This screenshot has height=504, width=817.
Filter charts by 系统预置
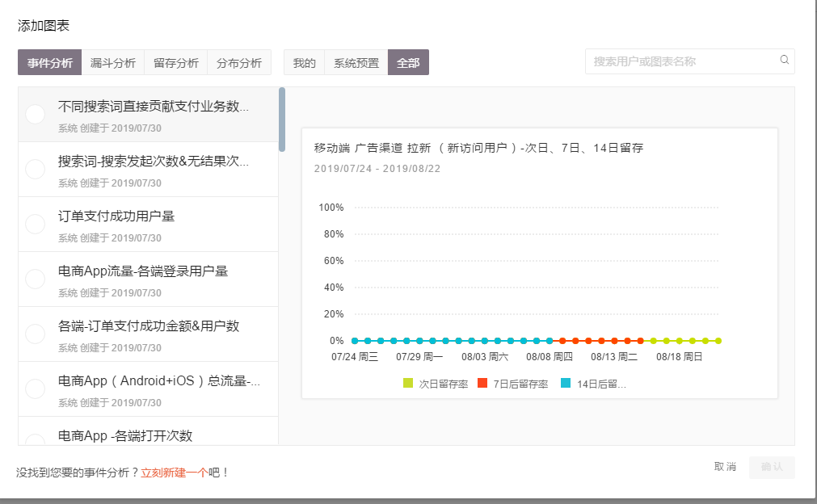click(x=355, y=61)
